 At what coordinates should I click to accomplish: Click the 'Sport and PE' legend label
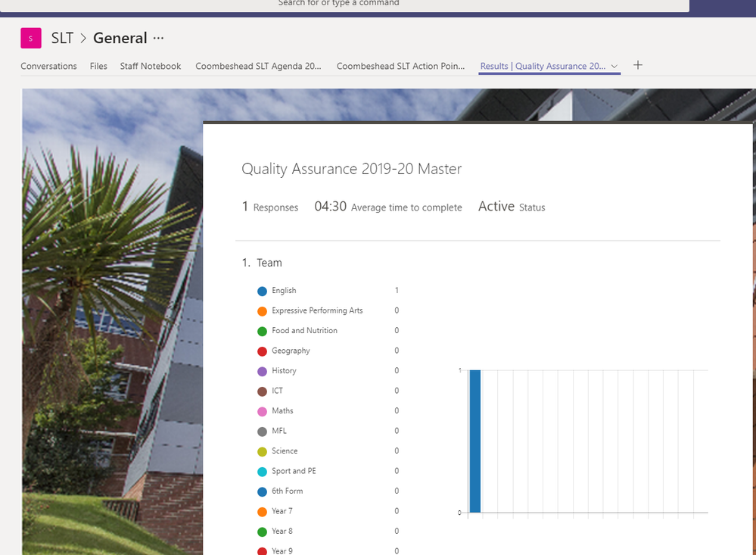tap(294, 470)
